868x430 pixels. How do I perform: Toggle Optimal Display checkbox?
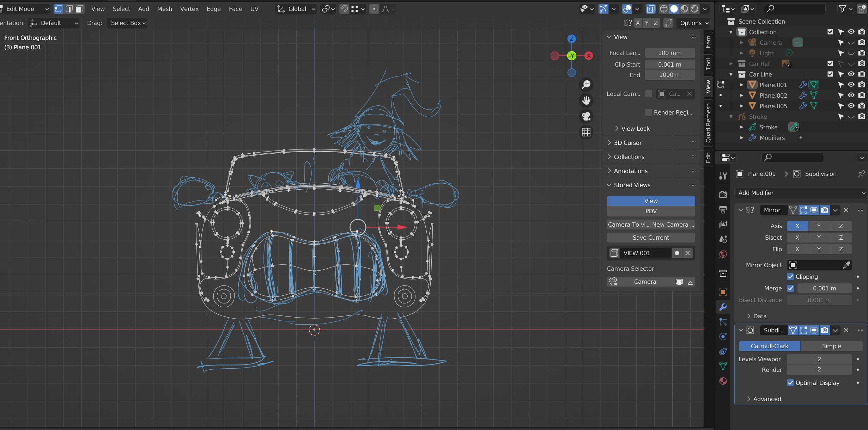pos(790,383)
